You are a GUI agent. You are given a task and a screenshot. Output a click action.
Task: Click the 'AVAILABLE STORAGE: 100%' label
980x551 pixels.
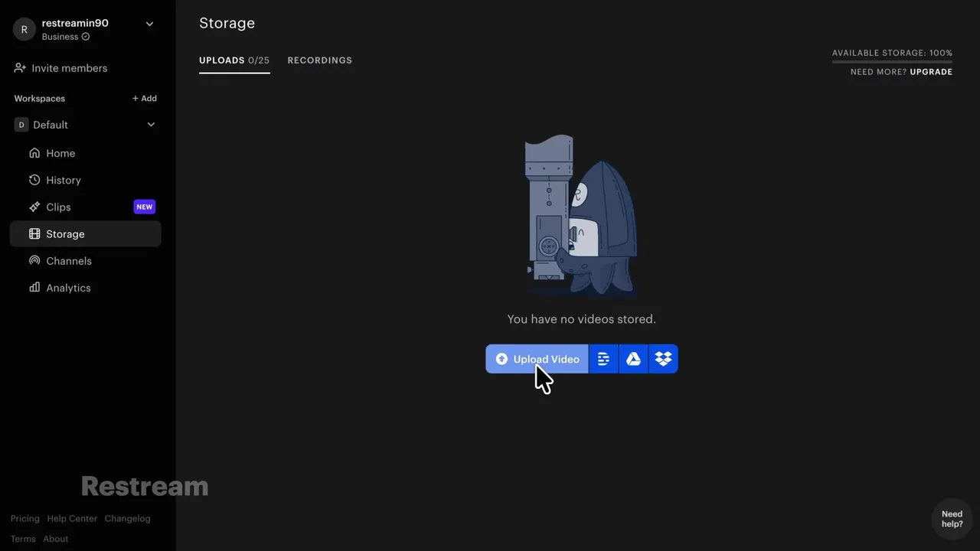point(893,54)
